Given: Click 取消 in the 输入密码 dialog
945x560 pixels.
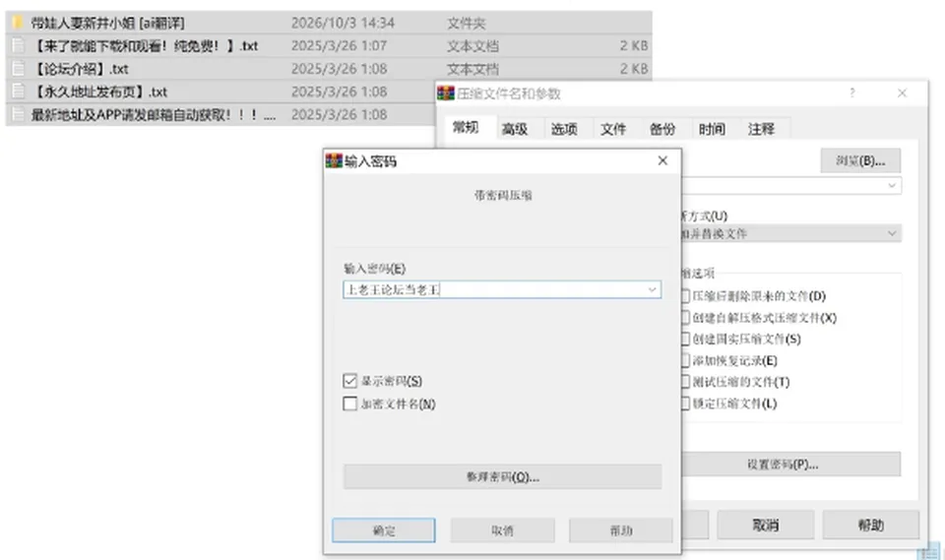Looking at the screenshot, I should (x=502, y=530).
